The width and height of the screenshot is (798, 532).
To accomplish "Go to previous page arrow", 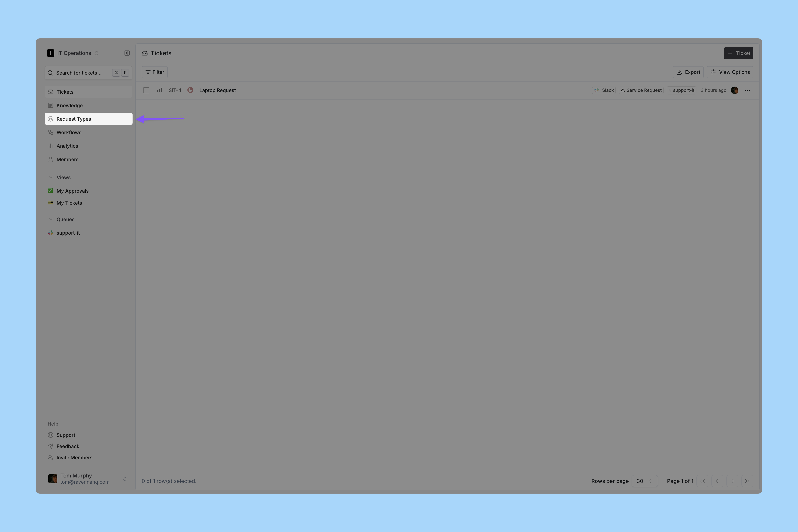I will coord(717,481).
